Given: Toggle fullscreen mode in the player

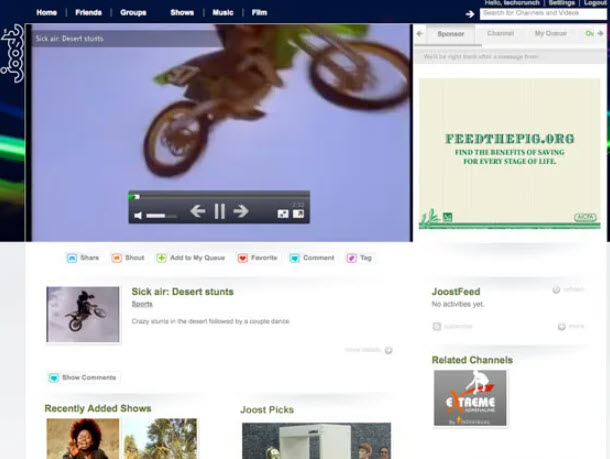Looking at the screenshot, I should click(x=283, y=214).
